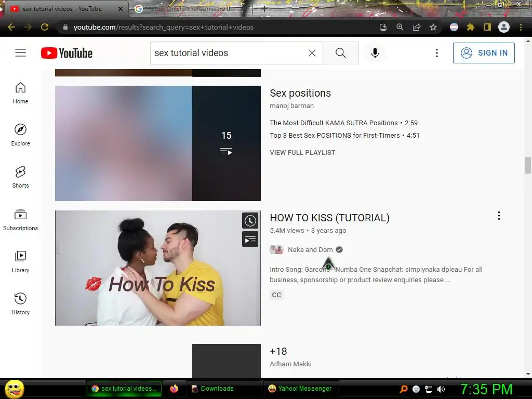Image resolution: width=532 pixels, height=399 pixels.
Task: Open the Naka and Dom channel
Action: [310, 250]
